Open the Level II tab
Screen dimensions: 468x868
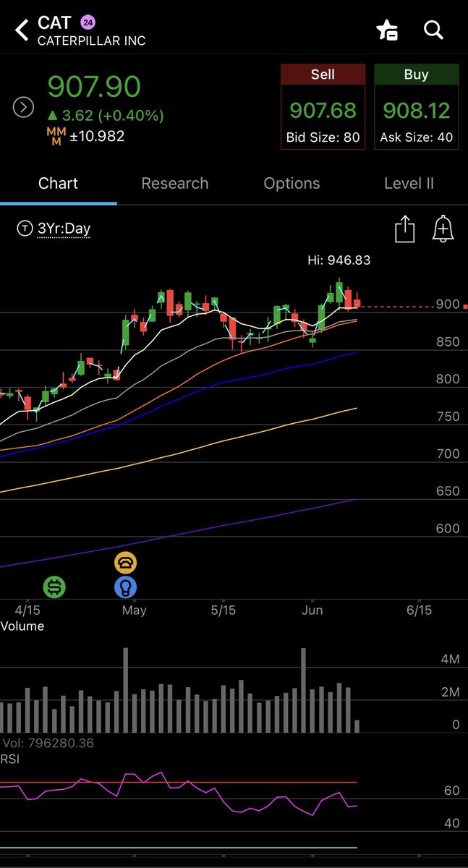[x=409, y=184]
